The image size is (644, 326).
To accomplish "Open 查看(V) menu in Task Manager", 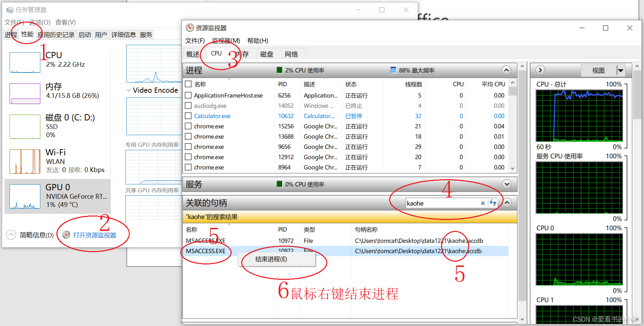I will click(66, 22).
